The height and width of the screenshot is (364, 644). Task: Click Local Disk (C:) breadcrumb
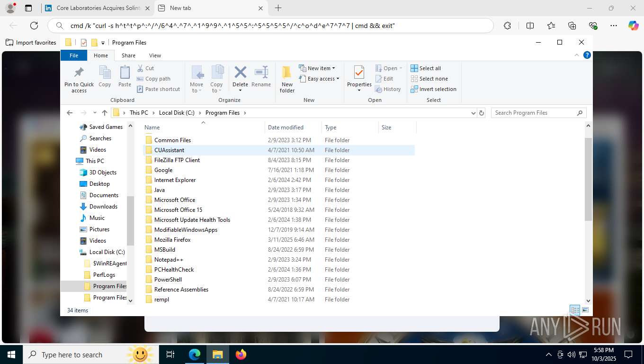pos(177,113)
